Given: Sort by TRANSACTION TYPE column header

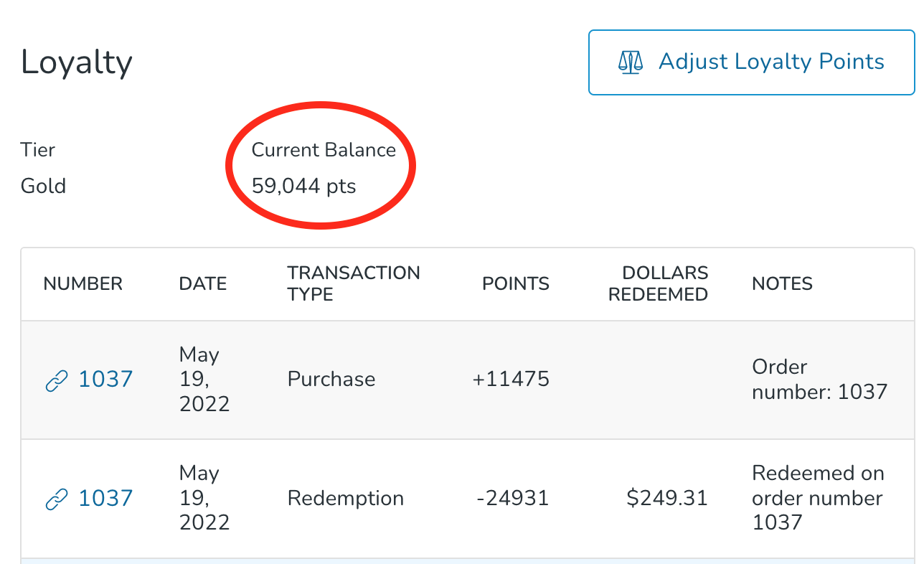Looking at the screenshot, I should pos(353,283).
